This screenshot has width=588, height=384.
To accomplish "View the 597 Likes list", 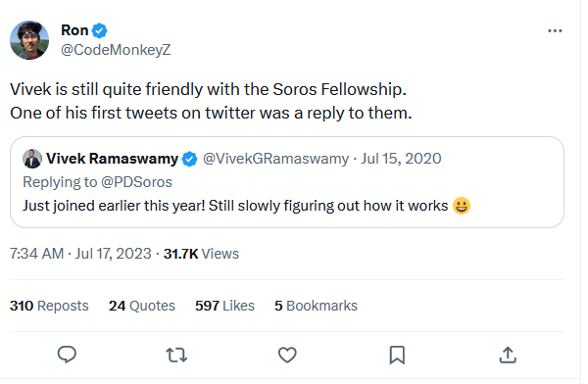I will pyautogui.click(x=224, y=306).
